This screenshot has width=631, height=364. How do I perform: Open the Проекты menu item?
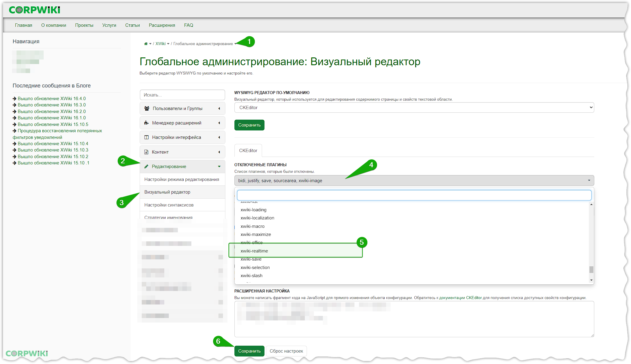tap(84, 25)
